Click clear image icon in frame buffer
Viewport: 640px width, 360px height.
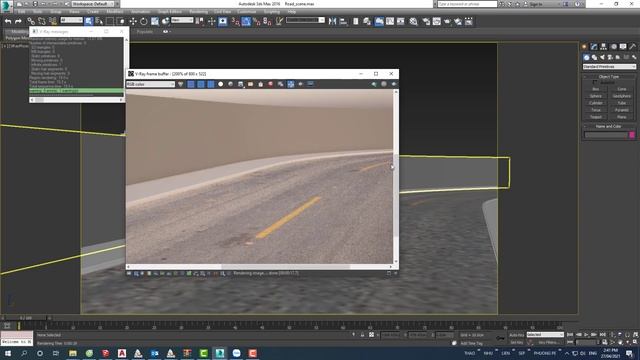pyautogui.click(x=270, y=84)
